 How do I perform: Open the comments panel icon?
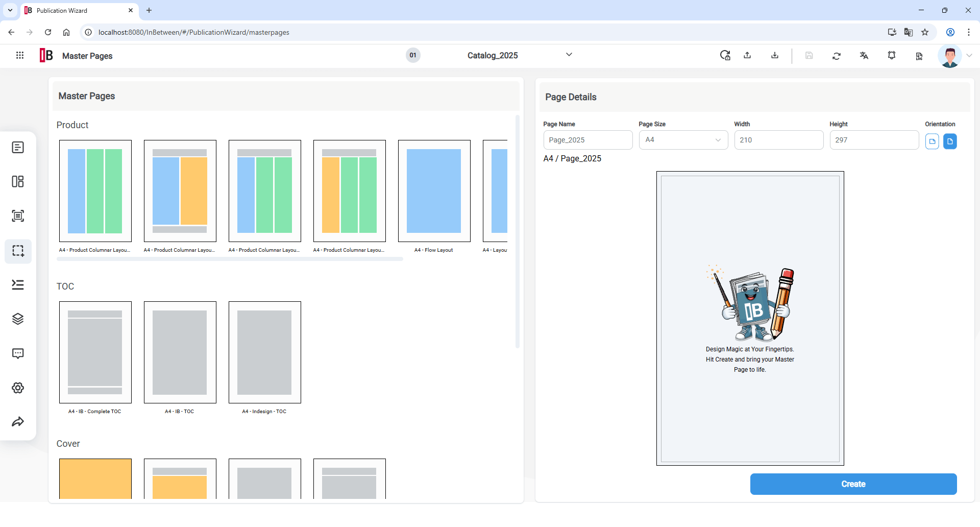coord(18,353)
